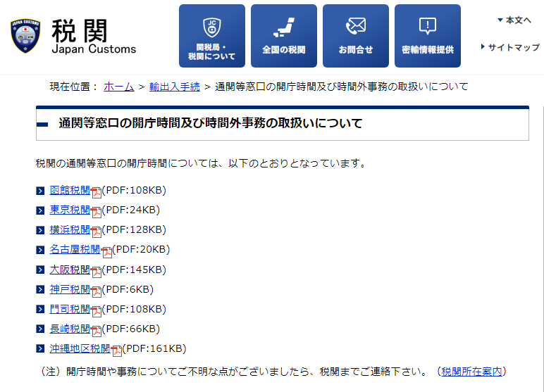This screenshot has width=544, height=392.
Task: Click arrow bullet before 東京税関
Action: (x=40, y=210)
